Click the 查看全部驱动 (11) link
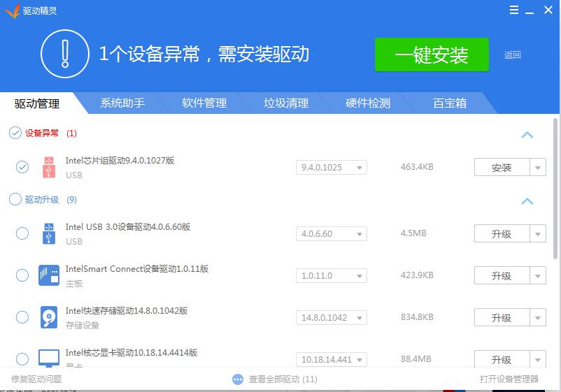This screenshot has width=561, height=392. point(283,379)
